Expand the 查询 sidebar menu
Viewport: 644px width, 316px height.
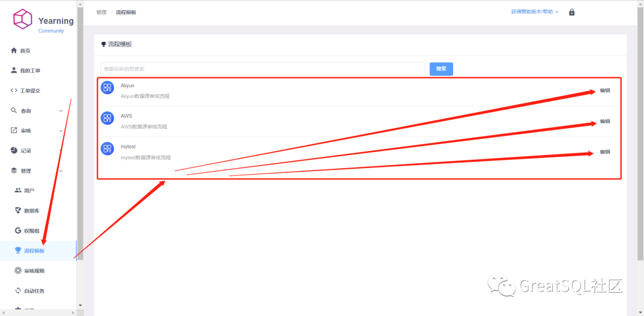[36, 111]
